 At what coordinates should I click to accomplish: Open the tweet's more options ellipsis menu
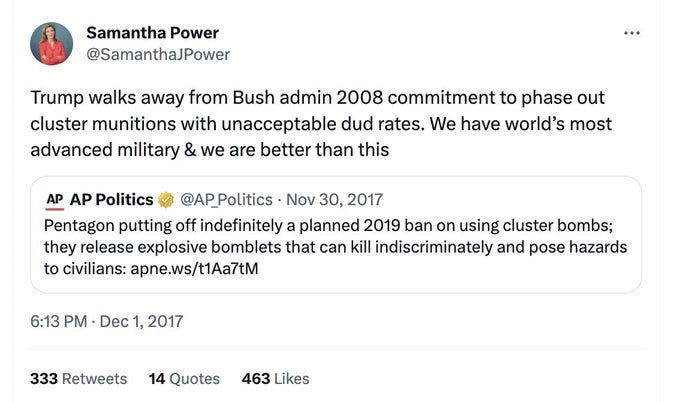click(630, 34)
